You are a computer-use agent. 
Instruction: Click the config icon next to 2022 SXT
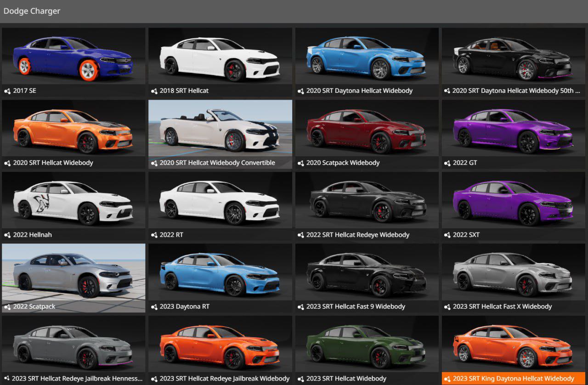[x=447, y=235]
